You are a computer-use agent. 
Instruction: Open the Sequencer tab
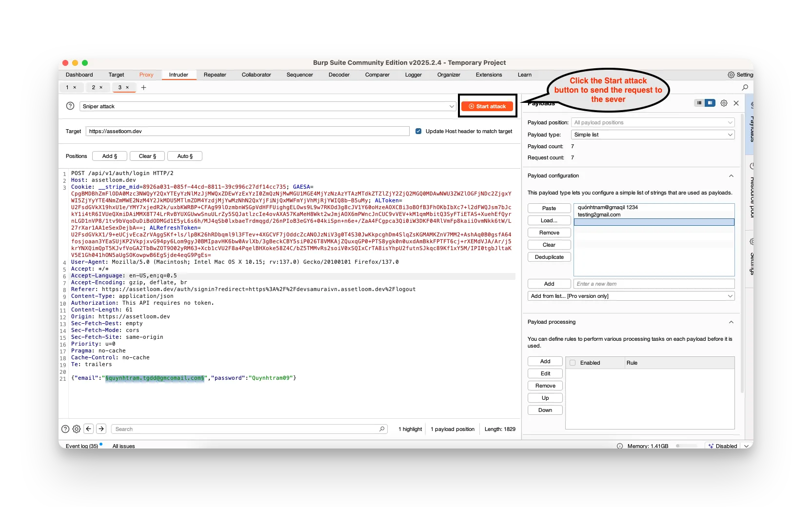click(x=300, y=75)
